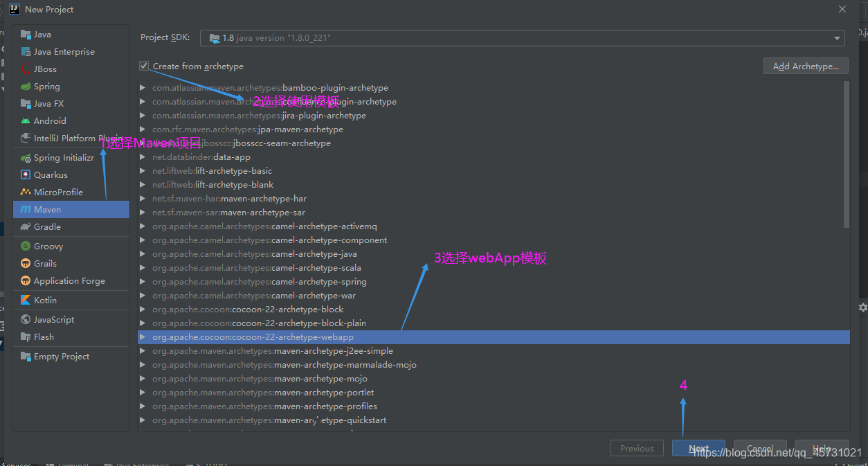Screen dimensions: 868x466
Task: Expand jpa-maven-archetype node
Action: 143,129
